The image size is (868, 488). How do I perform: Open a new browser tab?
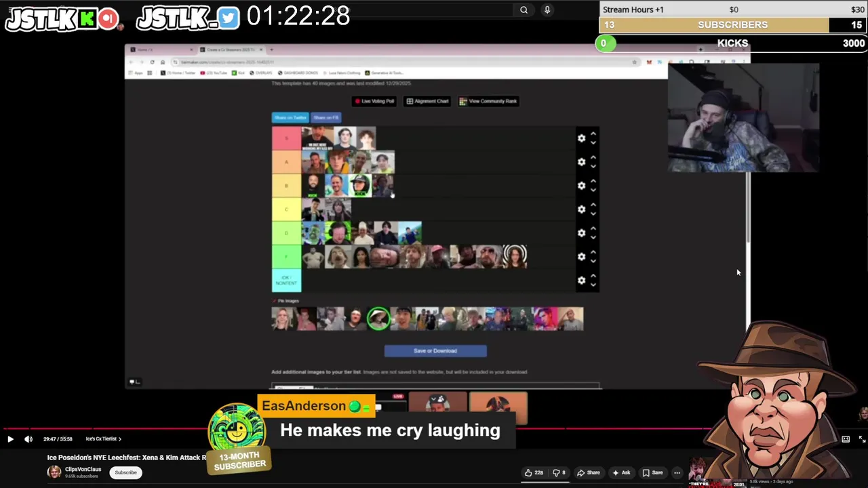tap(271, 49)
